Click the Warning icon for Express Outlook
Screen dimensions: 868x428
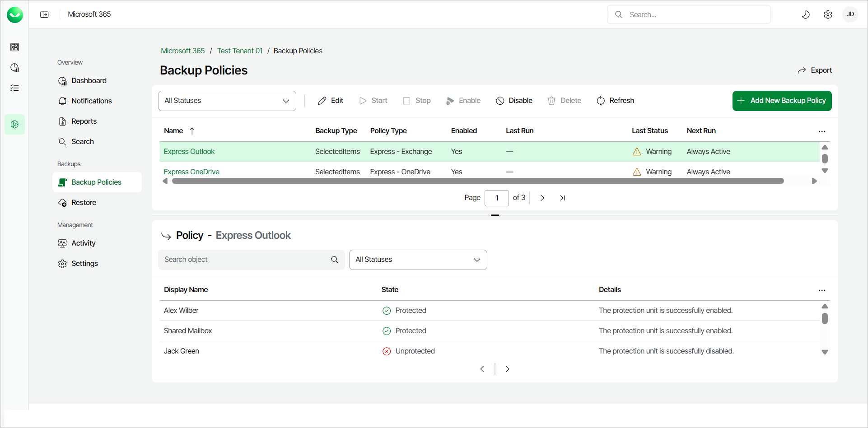[637, 151]
